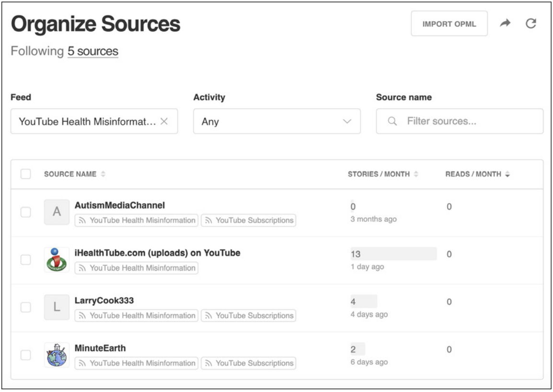The width and height of the screenshot is (553, 392).
Task: Check the AutismMediaChannel row checkbox
Action: coord(26,212)
